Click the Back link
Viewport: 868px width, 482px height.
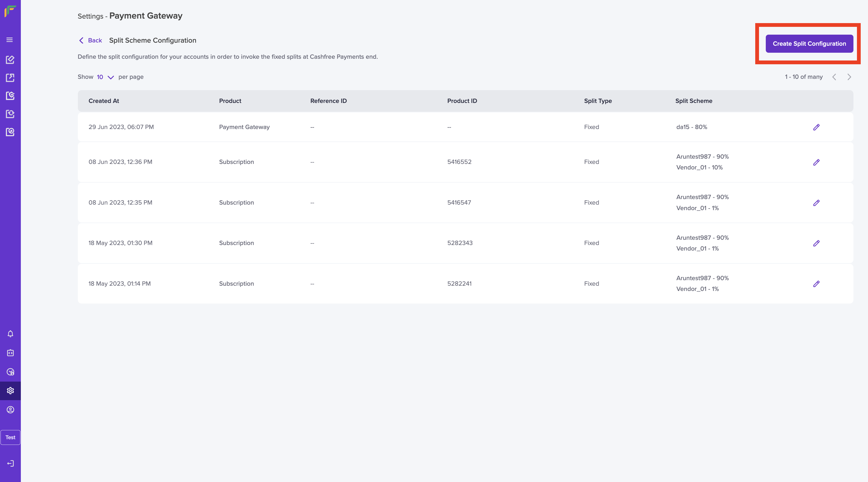(x=90, y=40)
